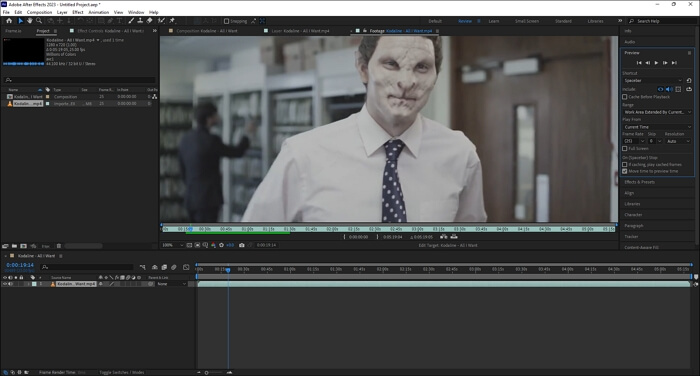This screenshot has height=376, width=700.
Task: Create a new folder in Project panel
Action: 14,246
